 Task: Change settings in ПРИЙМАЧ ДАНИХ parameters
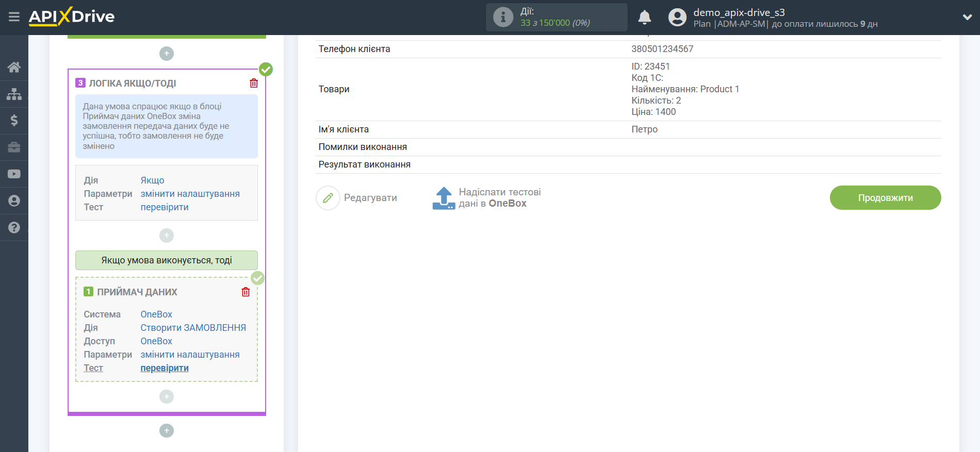190,355
